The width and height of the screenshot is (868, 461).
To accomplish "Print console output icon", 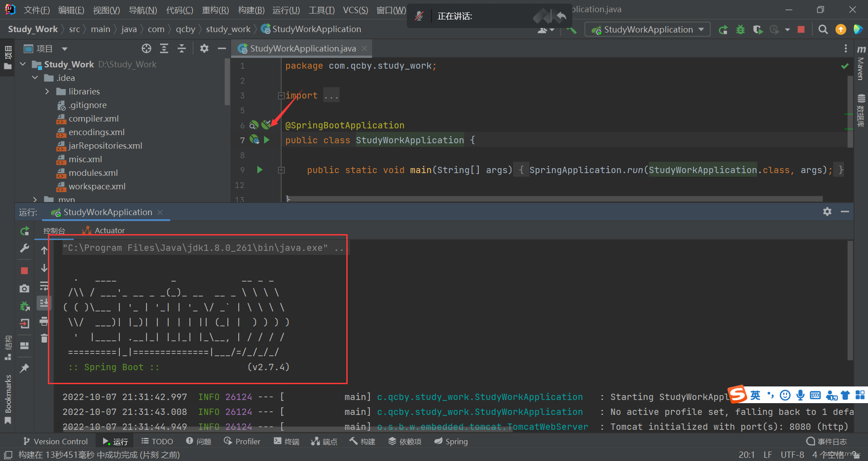I will [x=44, y=321].
